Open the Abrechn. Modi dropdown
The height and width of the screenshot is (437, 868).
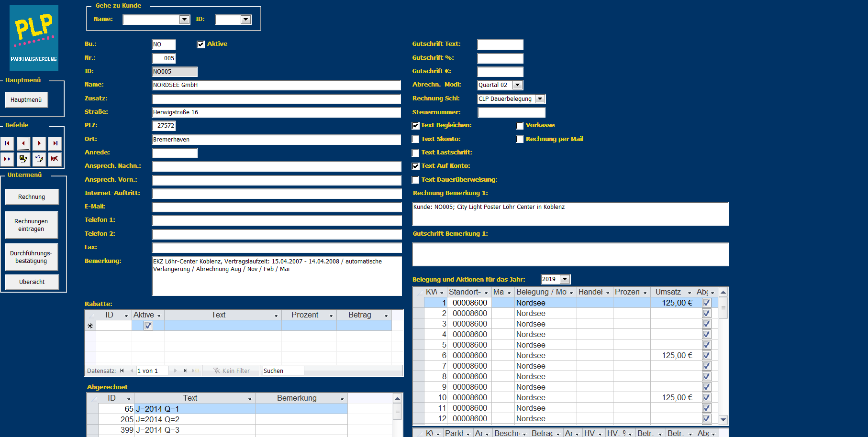517,85
